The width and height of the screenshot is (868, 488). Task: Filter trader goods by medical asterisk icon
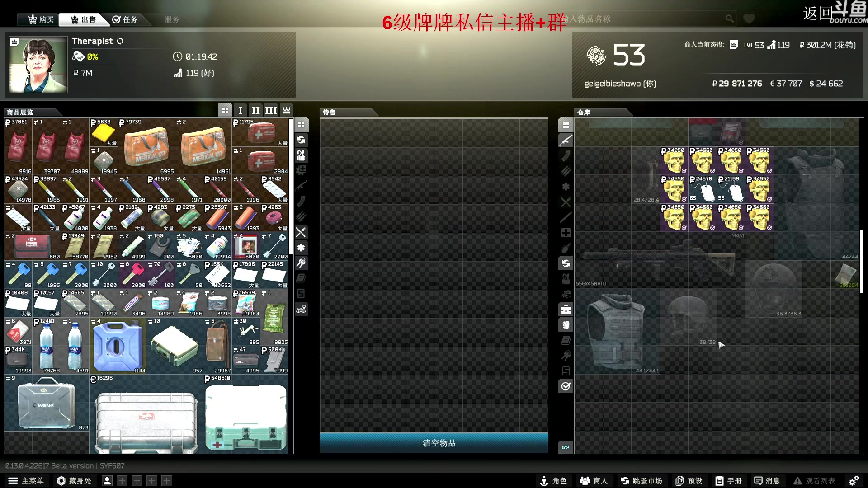tap(301, 248)
